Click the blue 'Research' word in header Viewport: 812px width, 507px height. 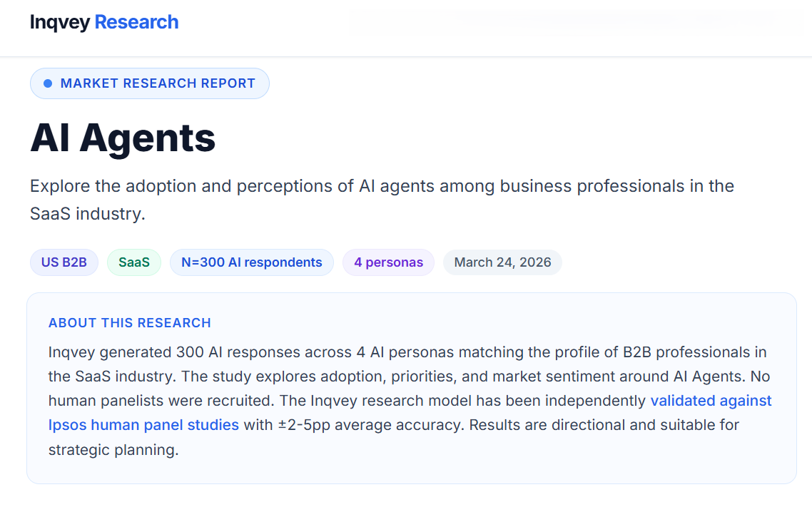point(137,22)
